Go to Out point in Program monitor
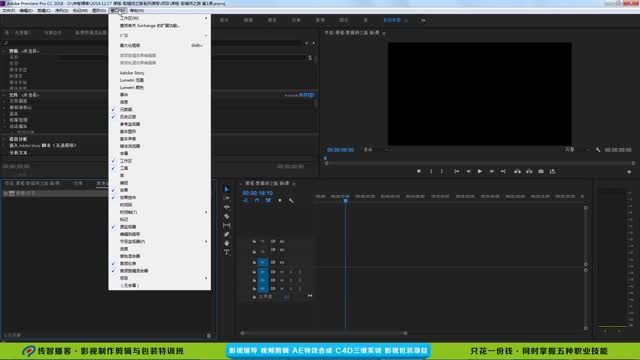The width and height of the screenshot is (640, 360). click(503, 171)
